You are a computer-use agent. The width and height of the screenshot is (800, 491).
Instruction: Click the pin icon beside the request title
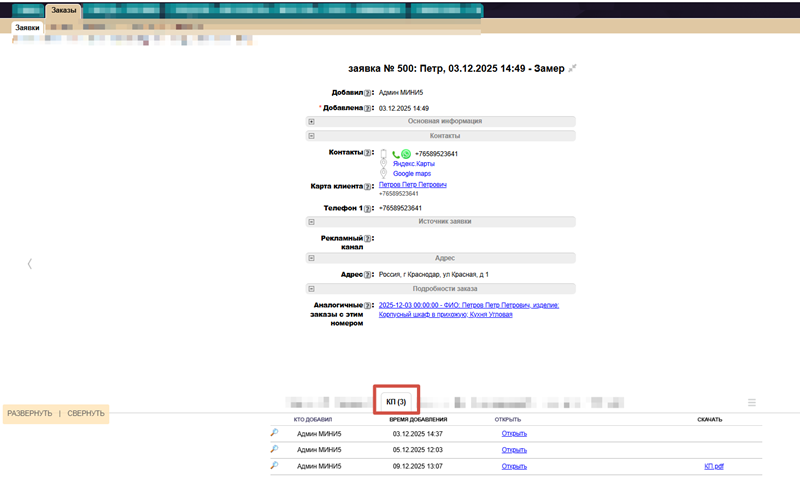pos(573,69)
